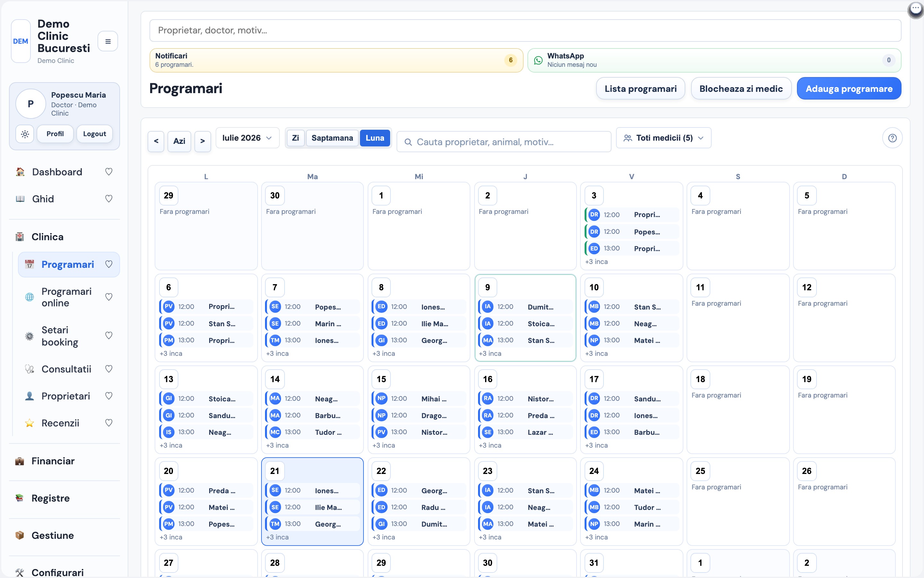Viewport: 924px width, 578px height.
Task: Open the help question mark icon
Action: click(x=892, y=138)
